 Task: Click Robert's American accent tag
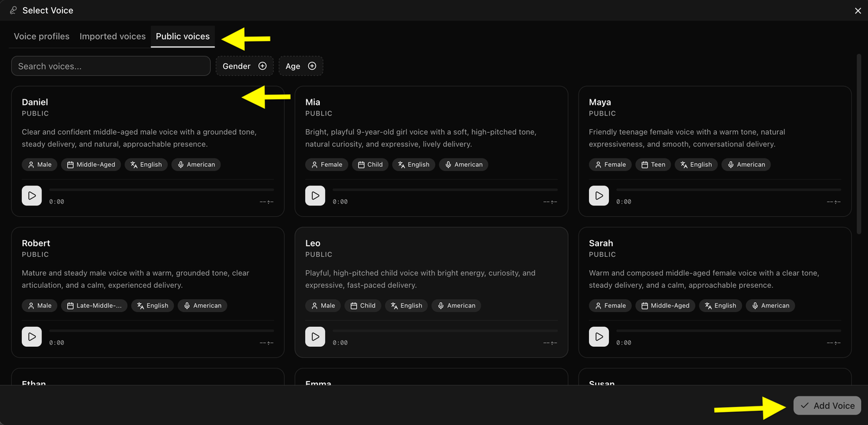203,305
